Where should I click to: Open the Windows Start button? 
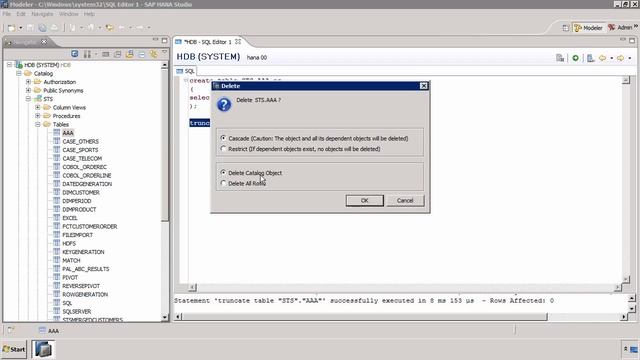click(x=14, y=349)
